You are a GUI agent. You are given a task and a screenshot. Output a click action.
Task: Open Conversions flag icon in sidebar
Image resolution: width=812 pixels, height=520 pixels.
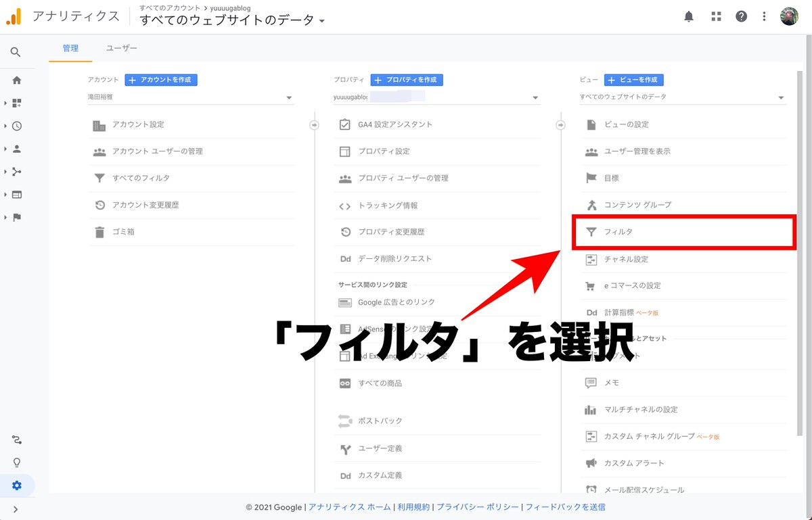point(17,217)
